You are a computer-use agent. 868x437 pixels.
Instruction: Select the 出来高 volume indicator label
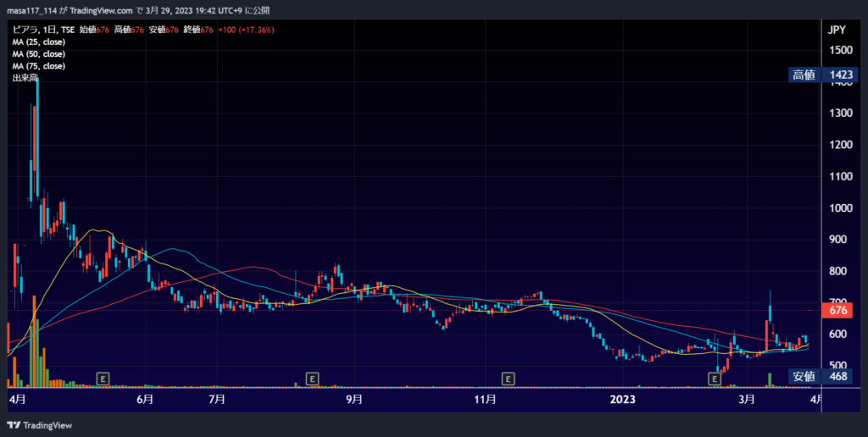point(25,78)
